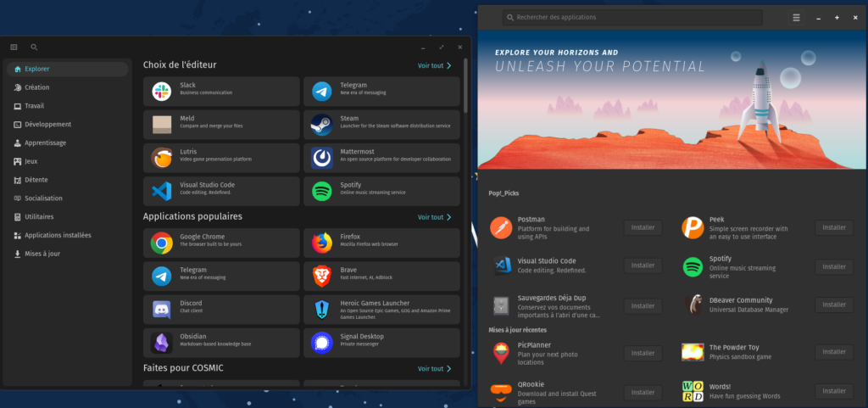Click the Pop!_Picks heading text
This screenshot has height=408, width=868.
tap(504, 193)
